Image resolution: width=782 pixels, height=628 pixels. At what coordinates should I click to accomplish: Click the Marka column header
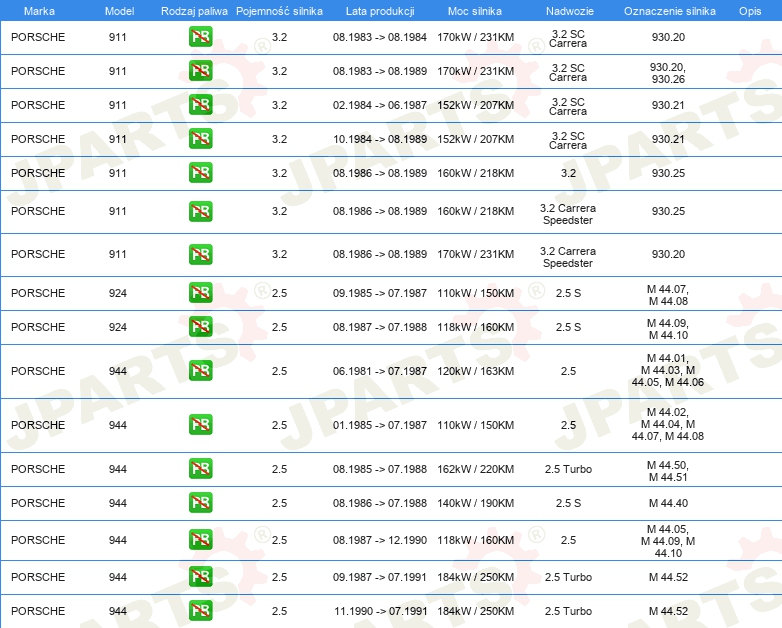pyautogui.click(x=39, y=11)
